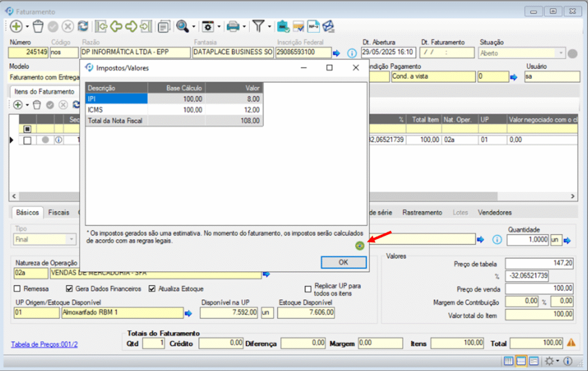The height and width of the screenshot is (371, 588).
Task: Click the trash delete icon in main toolbar
Action: 38,26
